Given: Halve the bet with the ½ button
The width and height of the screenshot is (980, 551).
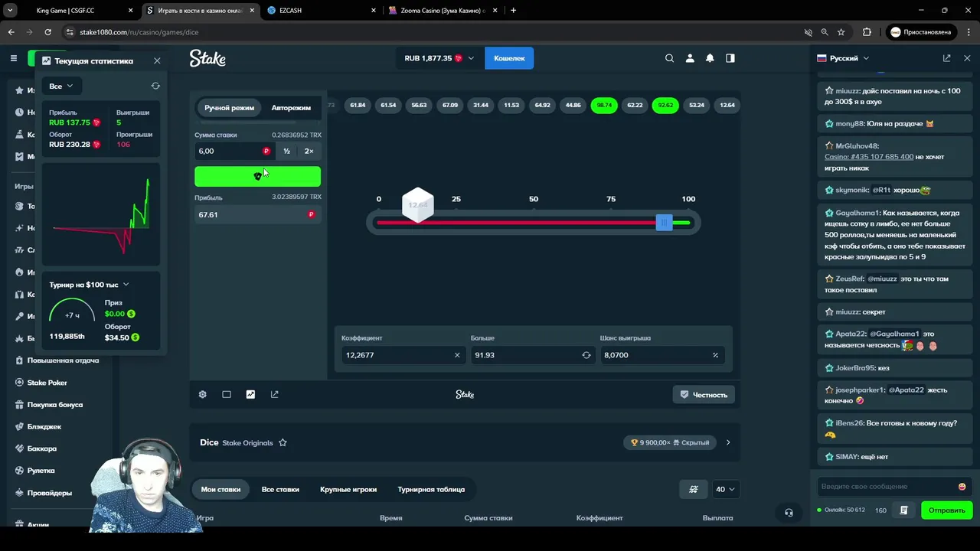Looking at the screenshot, I should pos(286,151).
